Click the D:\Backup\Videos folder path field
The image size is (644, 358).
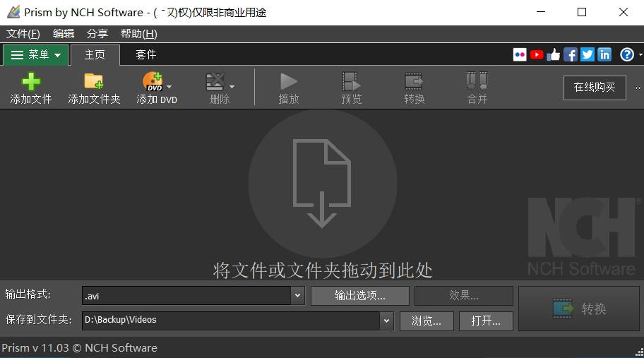pos(231,321)
